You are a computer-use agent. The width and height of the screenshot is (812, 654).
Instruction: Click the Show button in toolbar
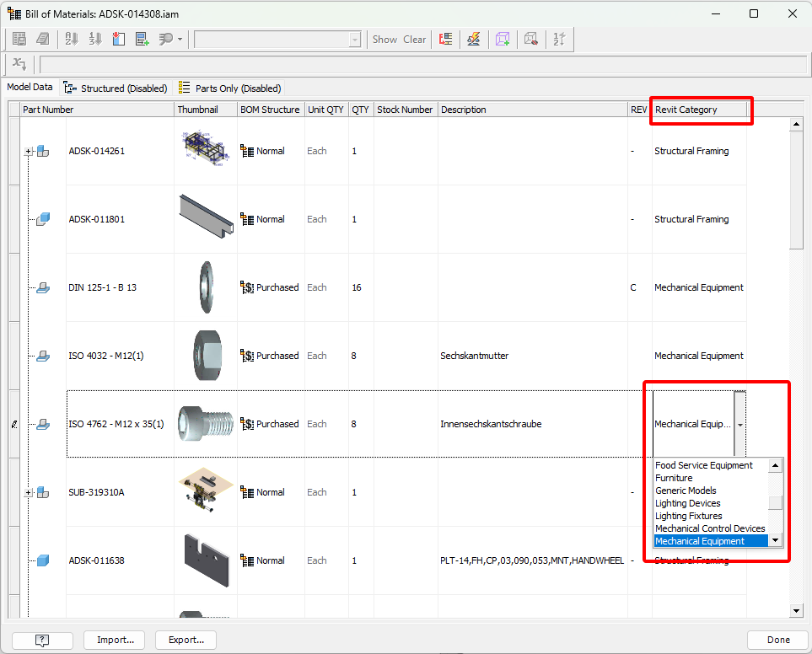pos(384,40)
